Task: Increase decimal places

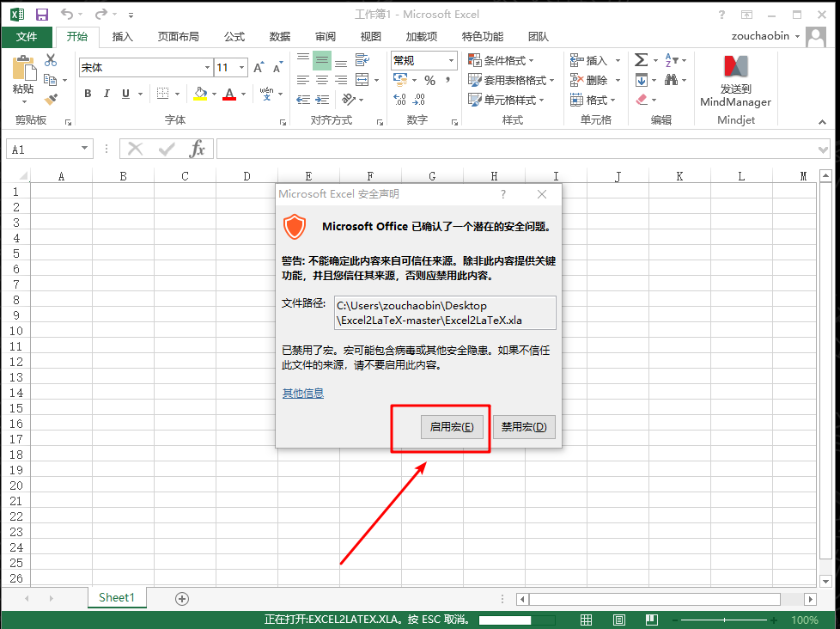Action: 399,100
